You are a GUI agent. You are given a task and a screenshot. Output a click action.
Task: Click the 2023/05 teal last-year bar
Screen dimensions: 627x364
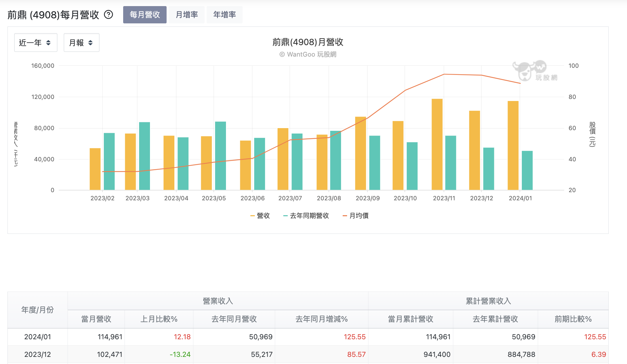coord(221,156)
